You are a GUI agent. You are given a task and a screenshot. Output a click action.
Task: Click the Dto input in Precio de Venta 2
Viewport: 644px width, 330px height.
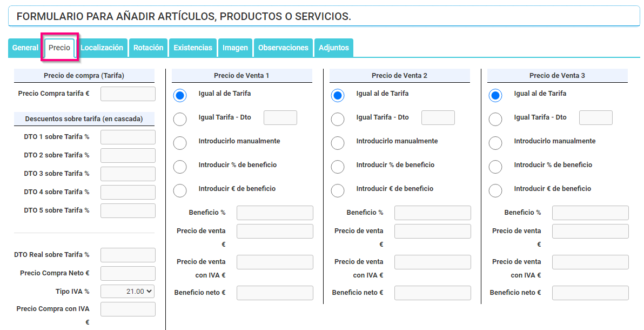(x=438, y=118)
